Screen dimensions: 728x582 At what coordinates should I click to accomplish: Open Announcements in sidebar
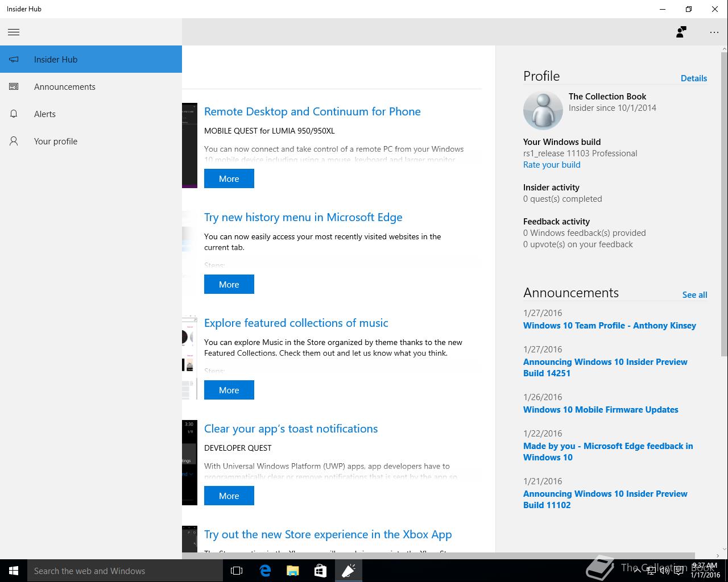(x=91, y=86)
